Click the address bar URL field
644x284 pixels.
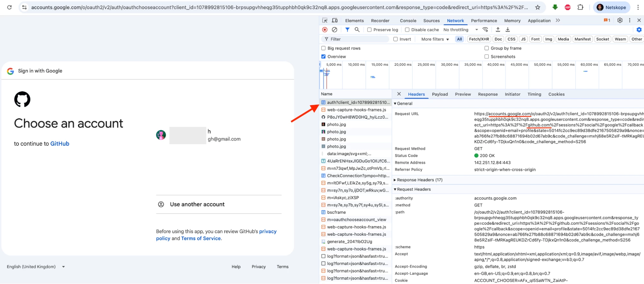[280, 7]
